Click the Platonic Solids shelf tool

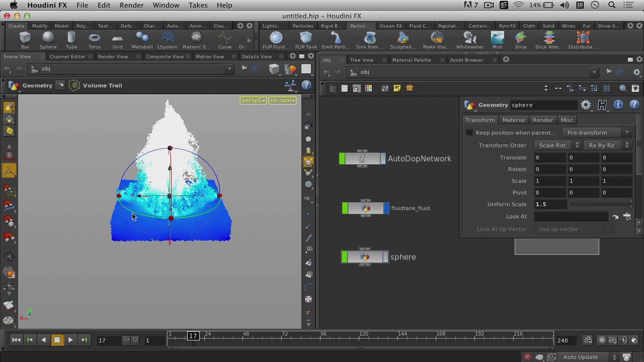196,40
